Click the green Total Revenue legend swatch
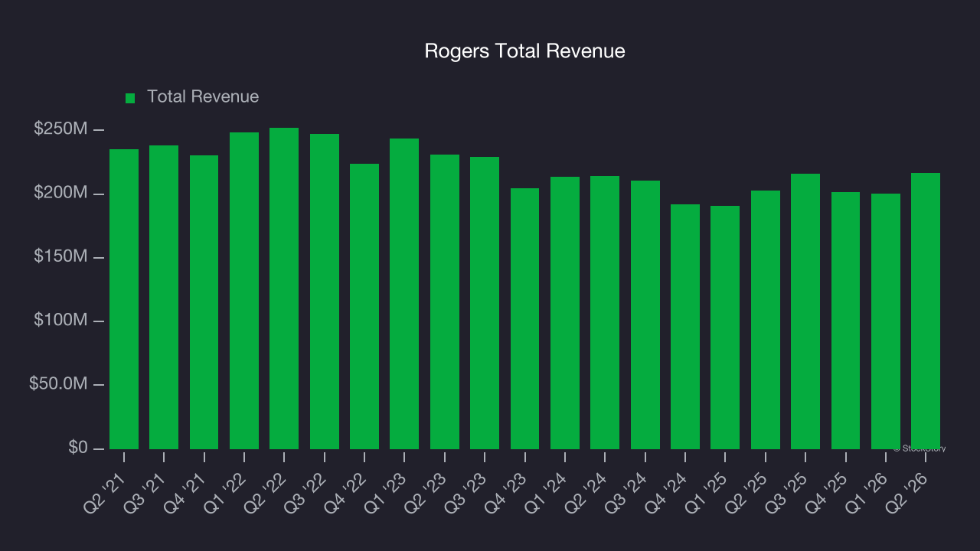The width and height of the screenshot is (980, 551). (x=130, y=98)
